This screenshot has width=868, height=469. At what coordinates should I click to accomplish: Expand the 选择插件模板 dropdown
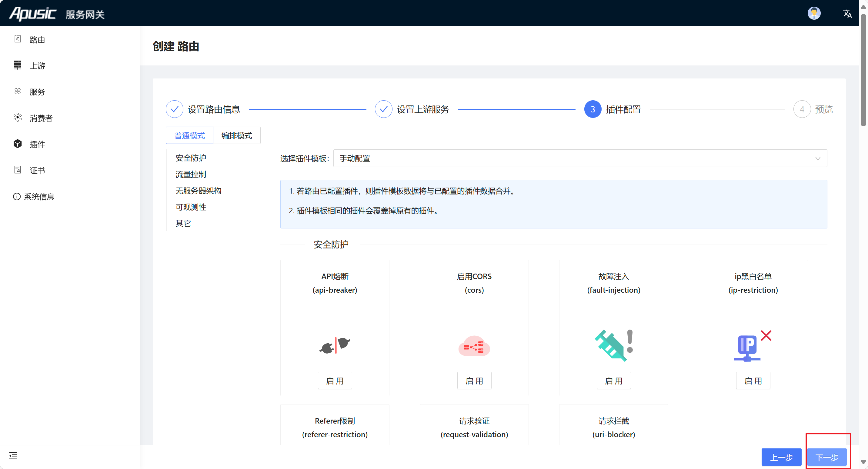[x=580, y=158]
